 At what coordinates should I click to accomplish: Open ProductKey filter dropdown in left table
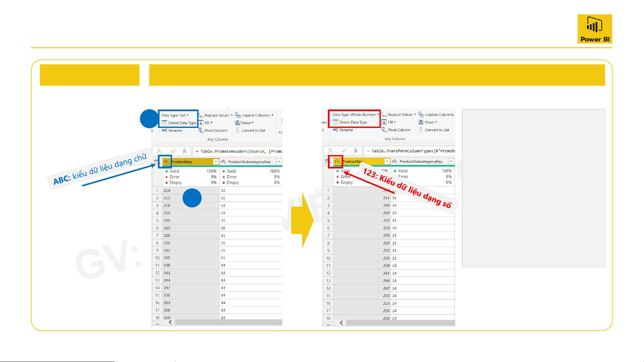tap(216, 162)
